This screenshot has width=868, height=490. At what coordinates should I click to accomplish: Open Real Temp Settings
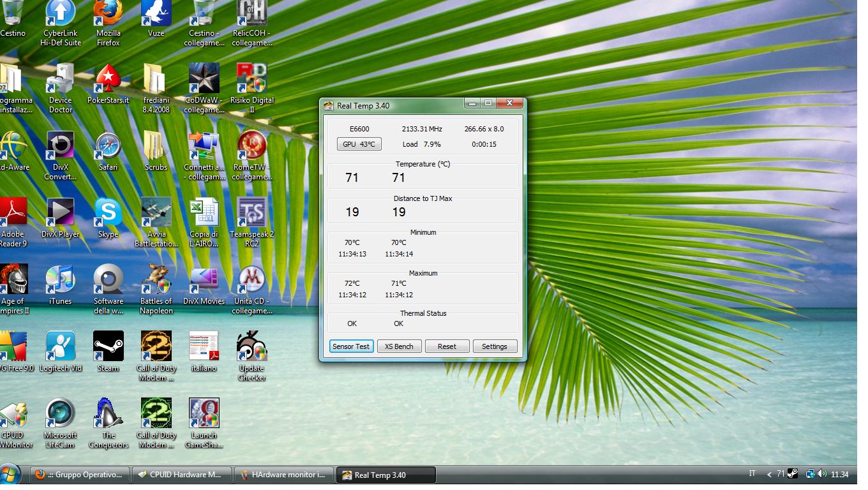[494, 346]
